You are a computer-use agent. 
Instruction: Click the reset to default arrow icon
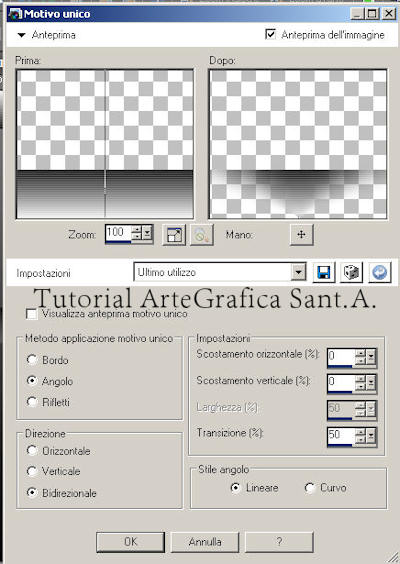tap(379, 272)
